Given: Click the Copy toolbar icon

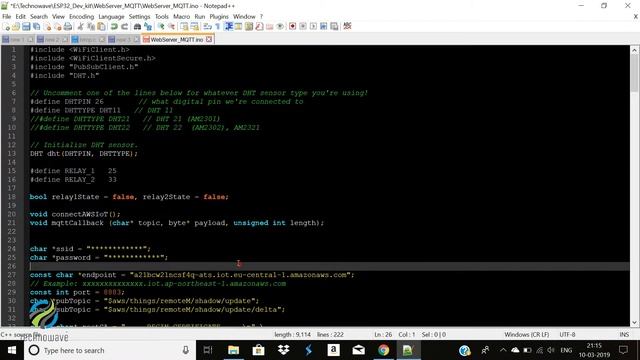Looking at the screenshot, I should [x=91, y=27].
